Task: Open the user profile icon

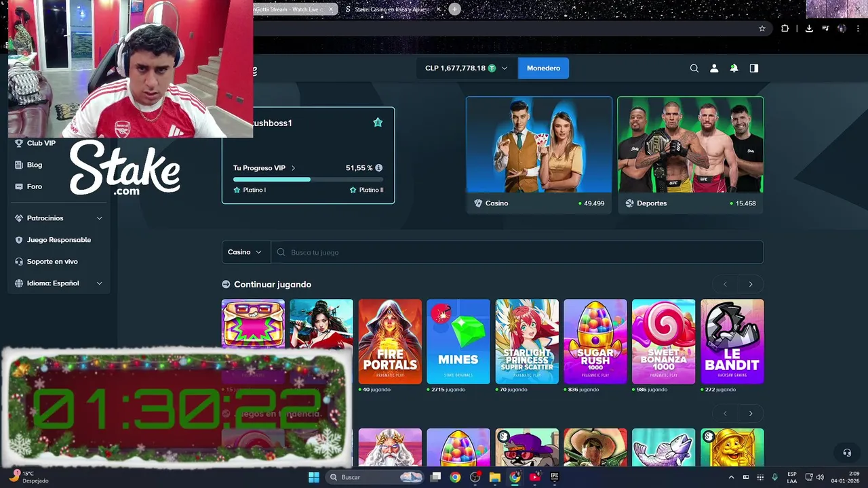Action: pyautogui.click(x=714, y=68)
